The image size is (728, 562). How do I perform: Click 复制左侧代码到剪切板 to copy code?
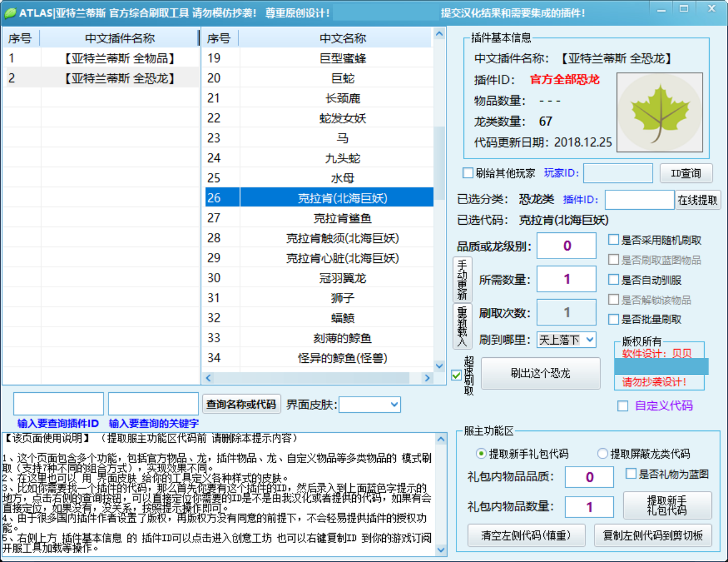click(653, 535)
